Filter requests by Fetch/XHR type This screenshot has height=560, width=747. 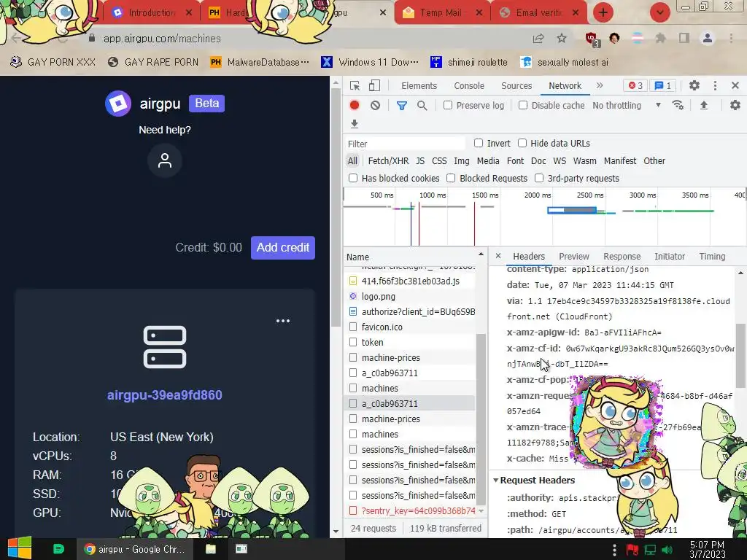click(388, 161)
